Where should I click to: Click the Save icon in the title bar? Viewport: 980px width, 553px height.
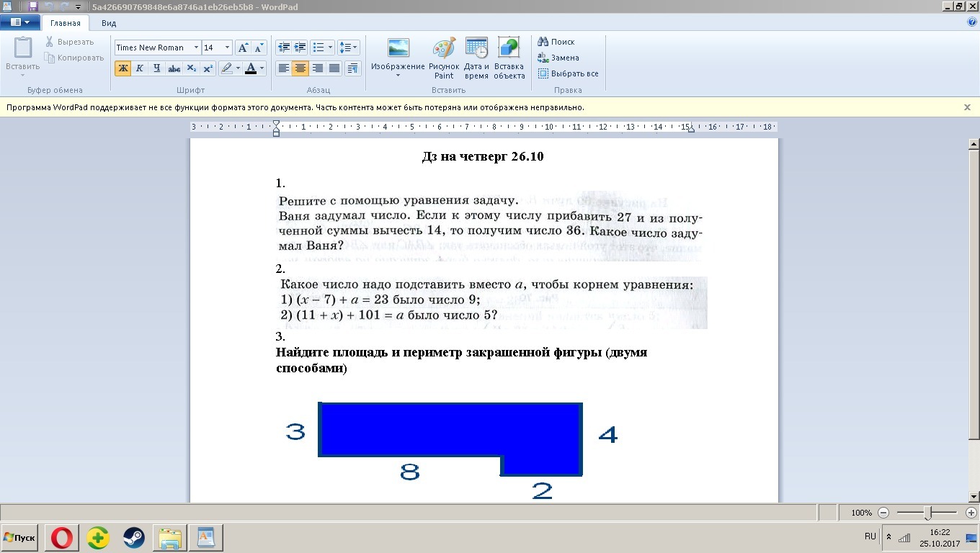32,6
